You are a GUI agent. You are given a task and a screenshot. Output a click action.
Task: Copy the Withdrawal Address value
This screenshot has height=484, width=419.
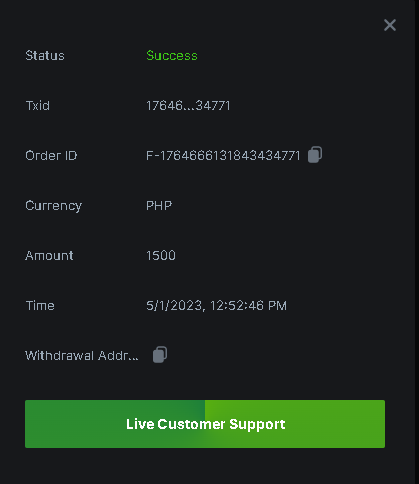160,355
